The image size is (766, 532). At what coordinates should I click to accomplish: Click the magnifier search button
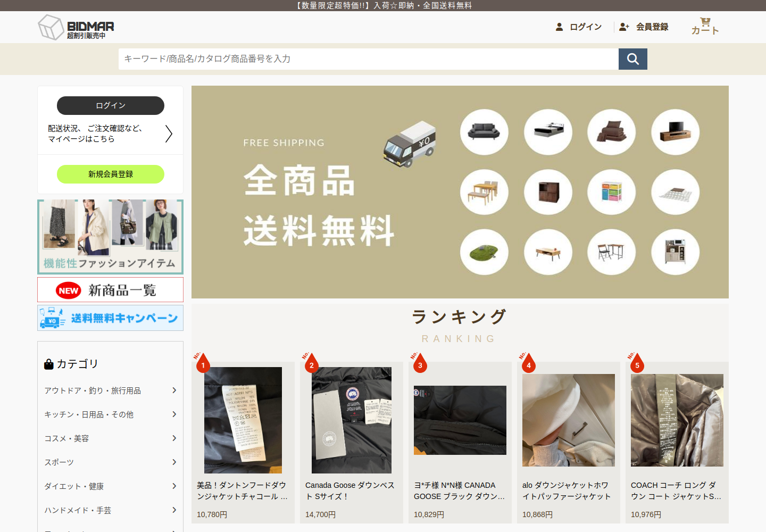633,59
